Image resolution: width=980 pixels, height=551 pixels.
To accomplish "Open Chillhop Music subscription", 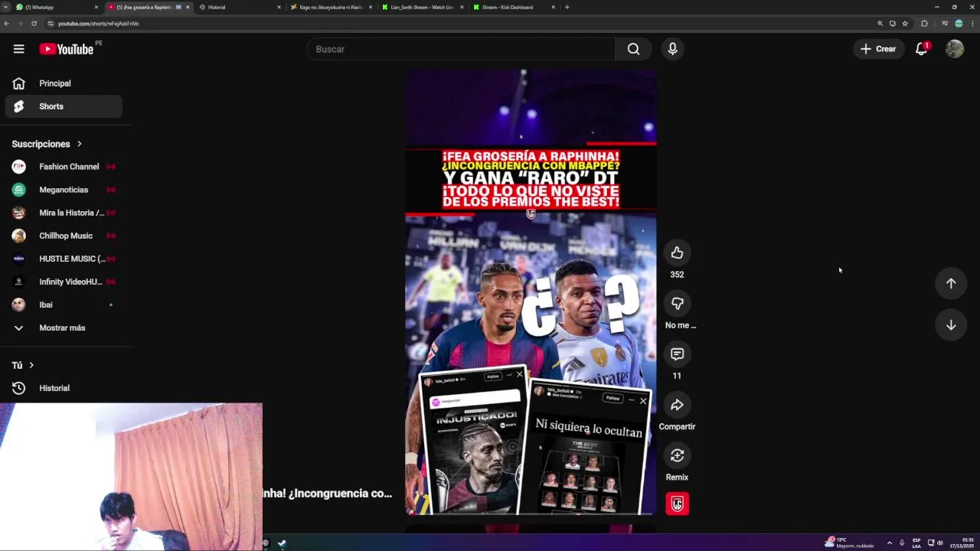I will 64,236.
